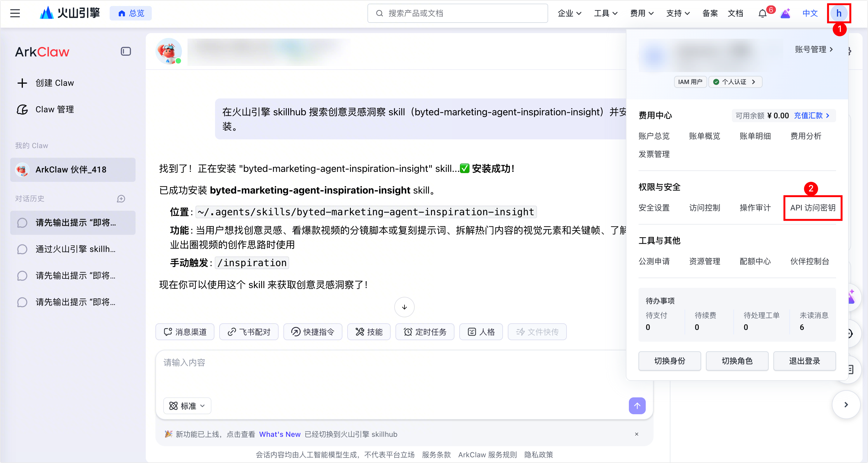Open the user avatar h menu
This screenshot has height=463, width=868.
tap(839, 14)
